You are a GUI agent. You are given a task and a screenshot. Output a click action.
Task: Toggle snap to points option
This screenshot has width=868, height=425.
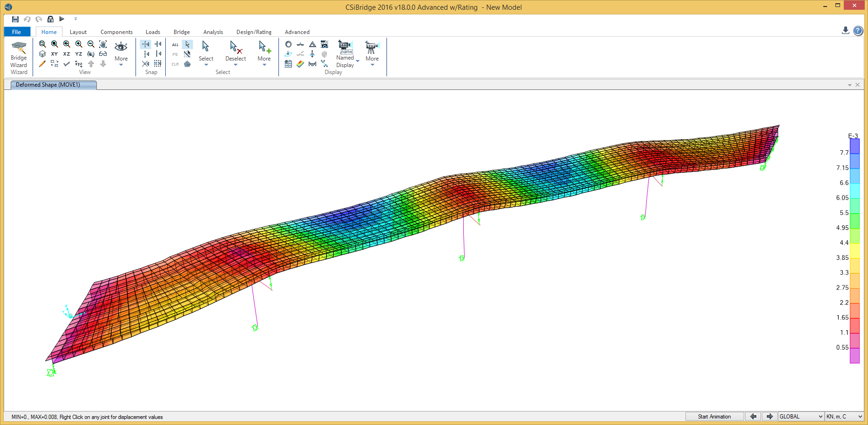tap(146, 44)
